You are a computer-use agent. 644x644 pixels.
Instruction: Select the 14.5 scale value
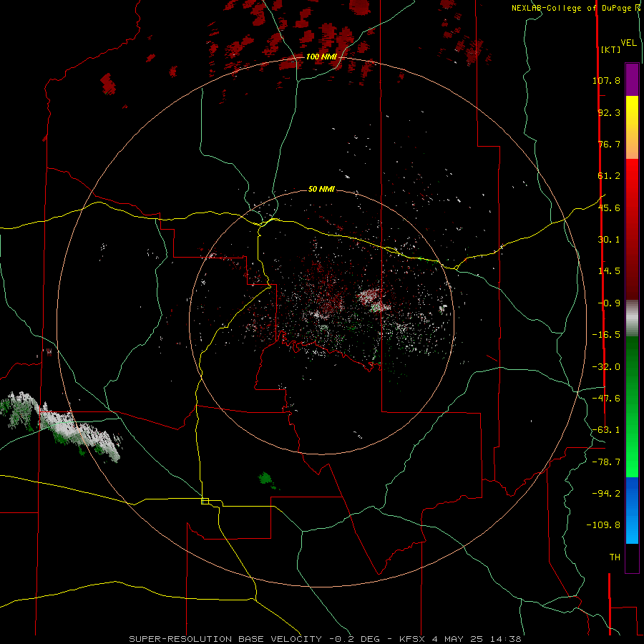click(609, 271)
